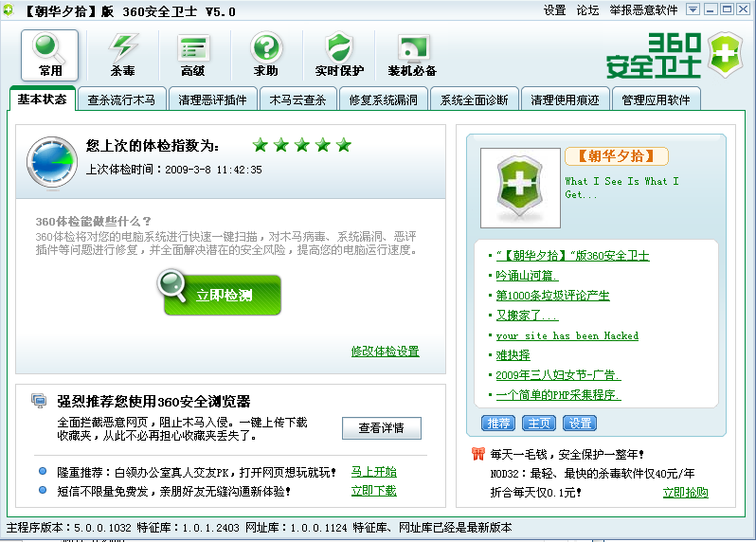The image size is (756, 542).
Task: Click the What I See Is What I Get text
Action: [x=622, y=188]
